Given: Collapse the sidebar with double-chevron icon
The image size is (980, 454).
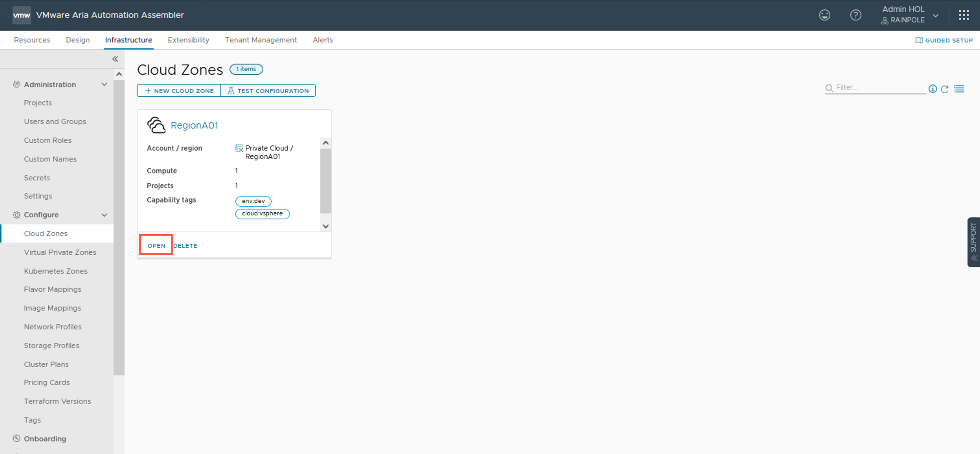Looking at the screenshot, I should 115,59.
